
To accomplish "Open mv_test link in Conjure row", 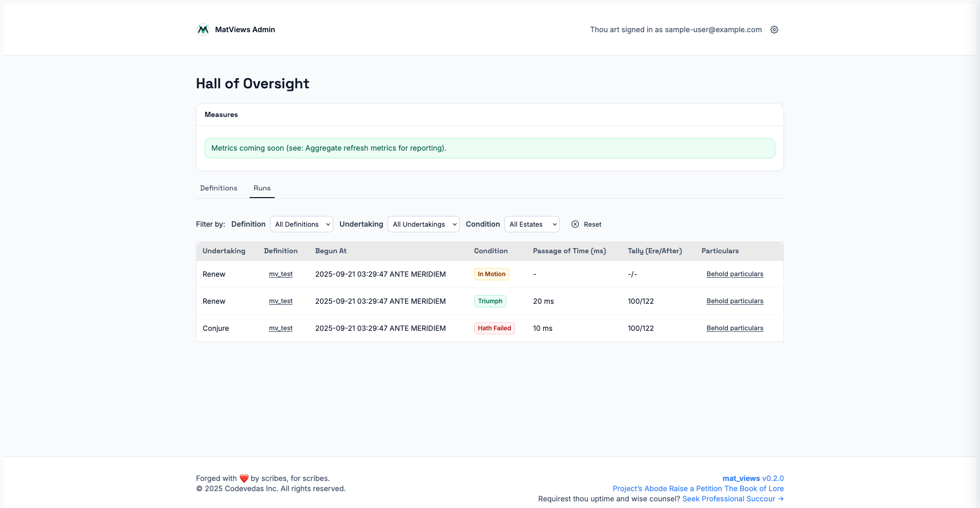I will tap(281, 328).
